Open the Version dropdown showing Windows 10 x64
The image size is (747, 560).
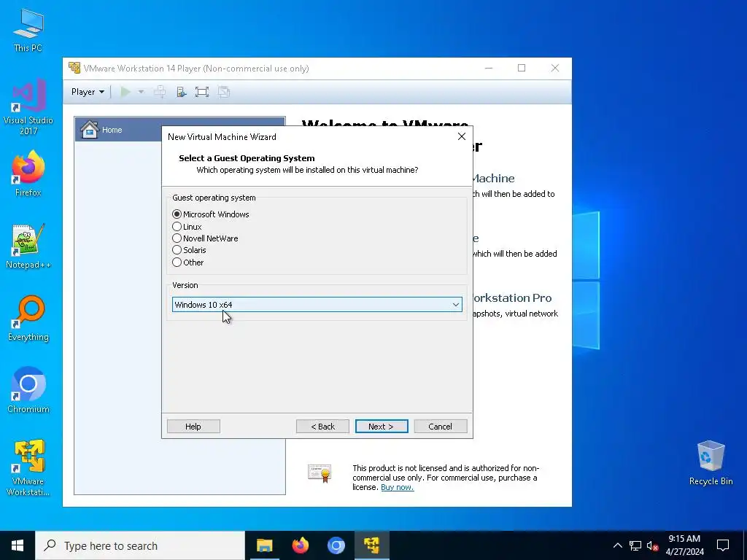pos(317,305)
